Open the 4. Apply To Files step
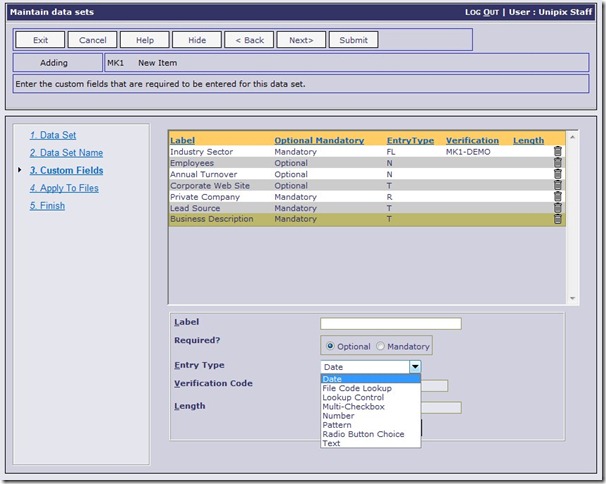606x484 pixels. tap(64, 188)
